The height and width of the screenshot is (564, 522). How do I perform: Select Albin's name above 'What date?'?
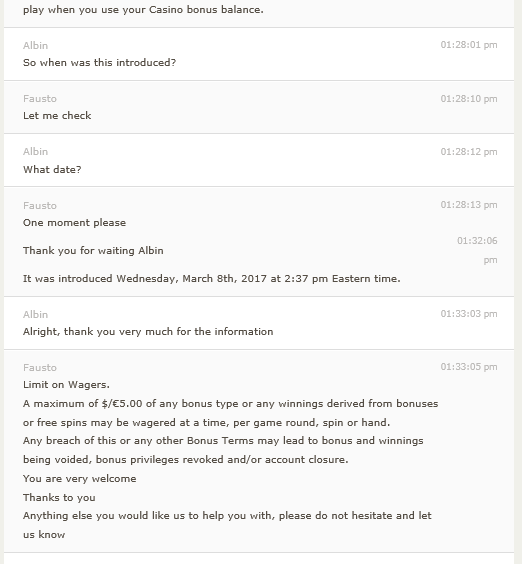35,151
